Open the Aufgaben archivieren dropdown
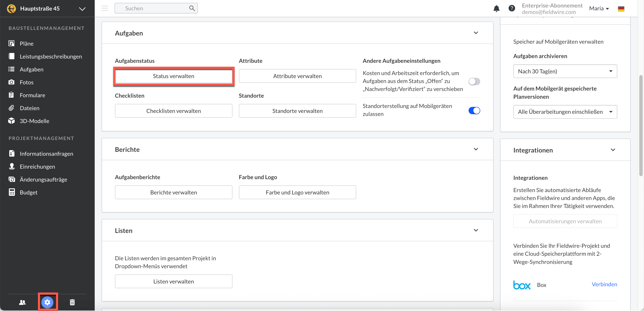Image resolution: width=644 pixels, height=311 pixels. tap(565, 71)
